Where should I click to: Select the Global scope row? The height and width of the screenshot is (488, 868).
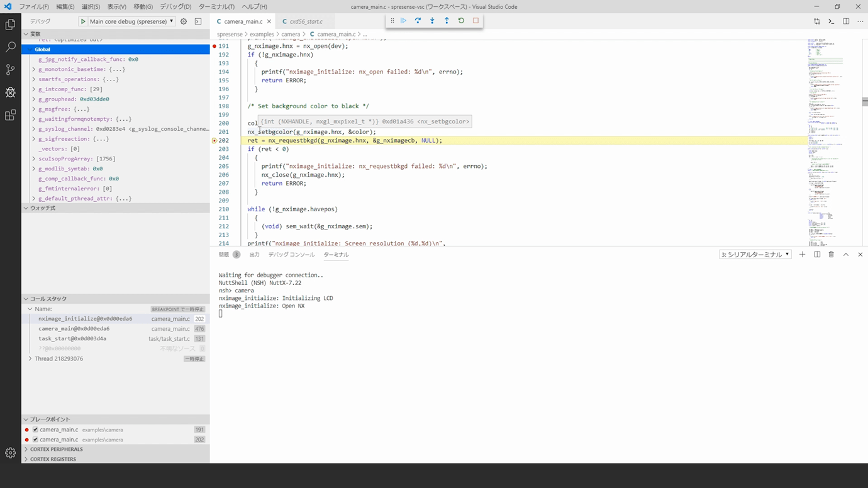116,49
